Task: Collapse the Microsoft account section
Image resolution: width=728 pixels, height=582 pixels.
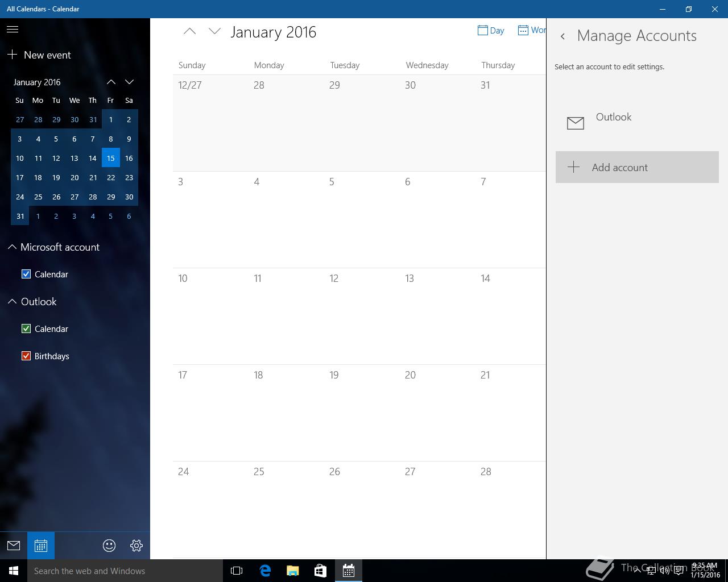Action: tap(12, 247)
